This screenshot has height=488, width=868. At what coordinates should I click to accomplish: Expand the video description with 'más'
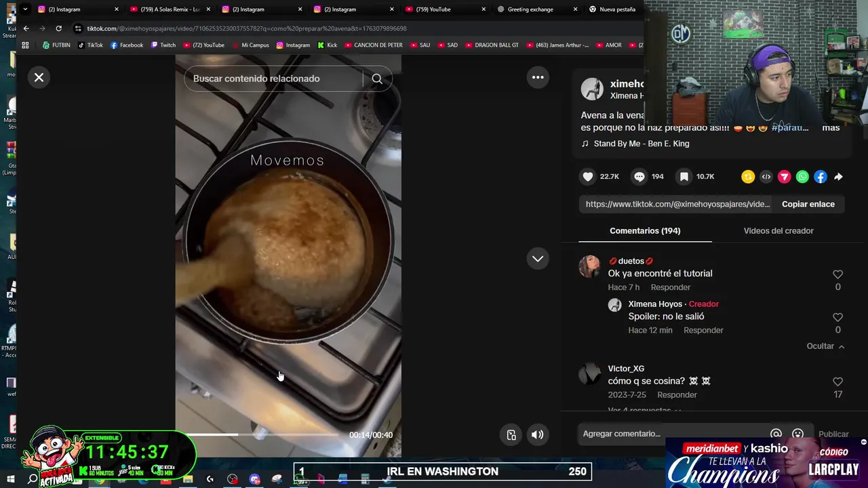click(831, 127)
